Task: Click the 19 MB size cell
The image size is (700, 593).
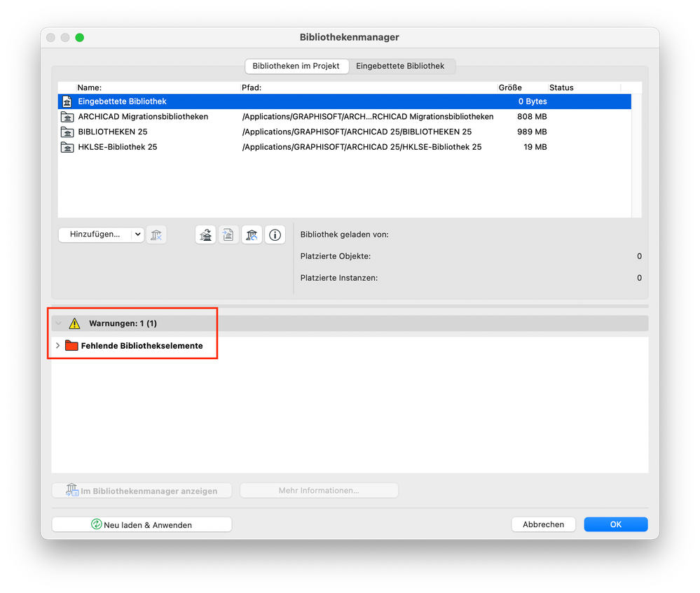Action: [x=535, y=147]
